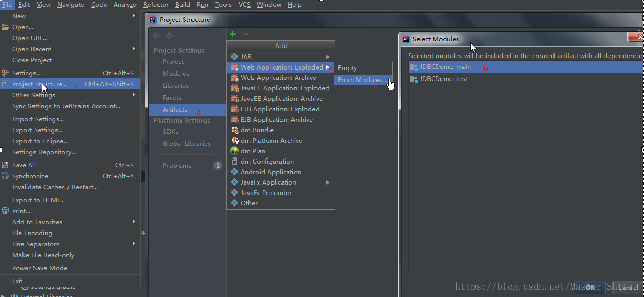Screen dimensions: 644x297
Task: Click the Print printer icon
Action: point(6,211)
